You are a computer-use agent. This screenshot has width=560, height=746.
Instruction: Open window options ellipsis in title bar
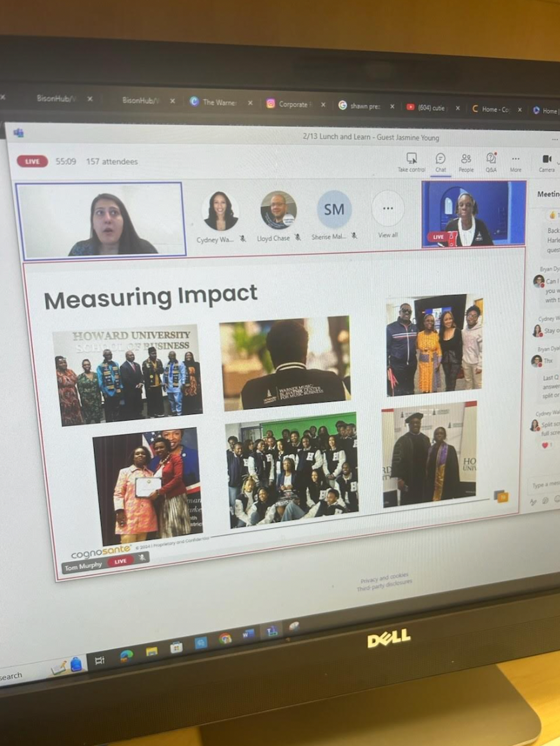[x=555, y=139]
